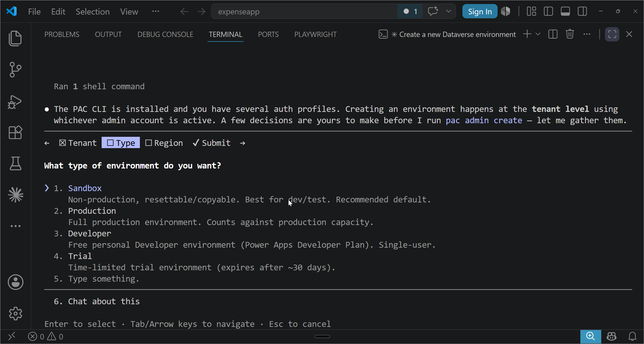Open Copilot status bar icon
This screenshot has height=344, width=644.
point(612,336)
